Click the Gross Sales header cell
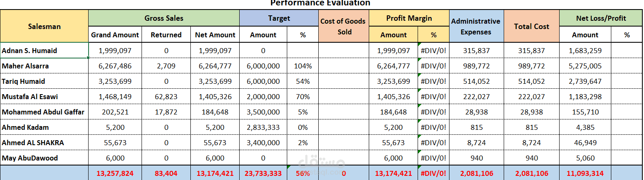The width and height of the screenshot is (644, 180). (x=163, y=18)
